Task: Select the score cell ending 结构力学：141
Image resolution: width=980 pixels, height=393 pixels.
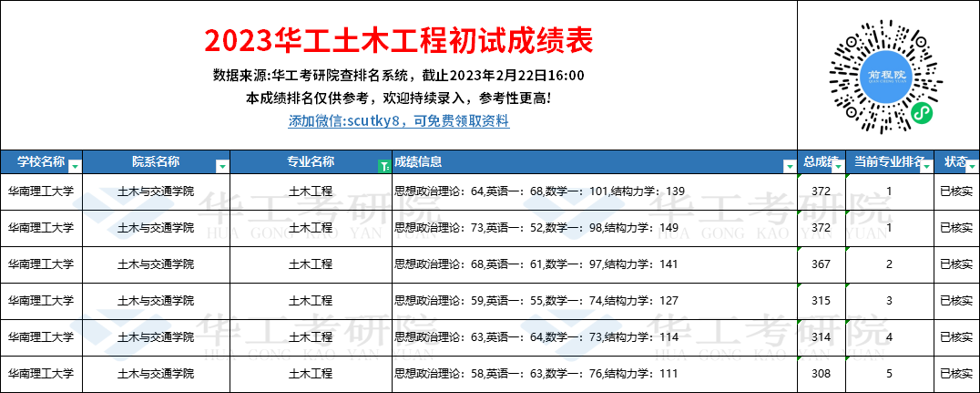Action: click(x=595, y=264)
